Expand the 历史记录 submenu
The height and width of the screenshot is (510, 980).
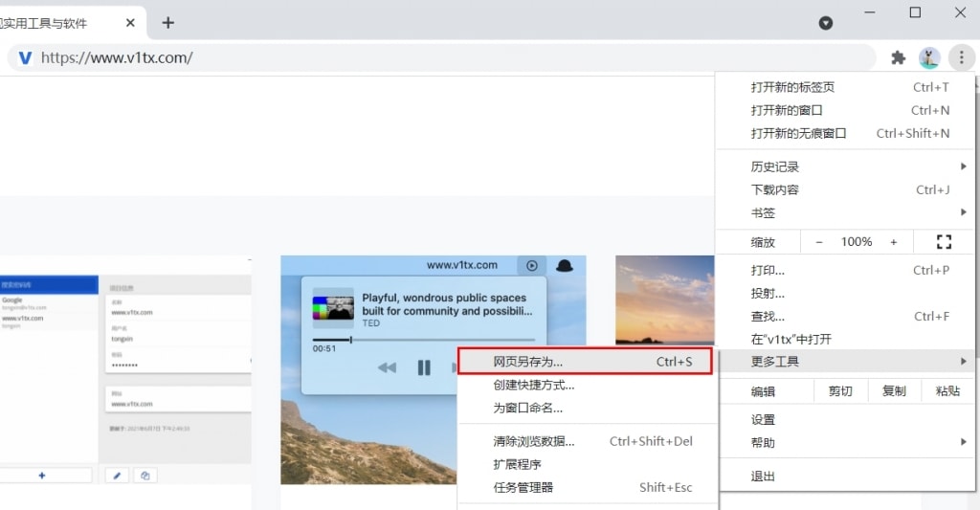tap(845, 166)
